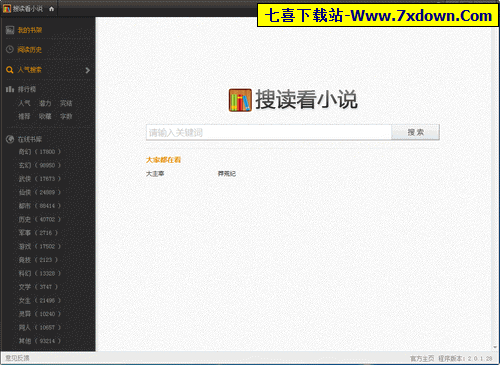Click the home icon in title bar
This screenshot has height=367, width=502.
point(51,9)
